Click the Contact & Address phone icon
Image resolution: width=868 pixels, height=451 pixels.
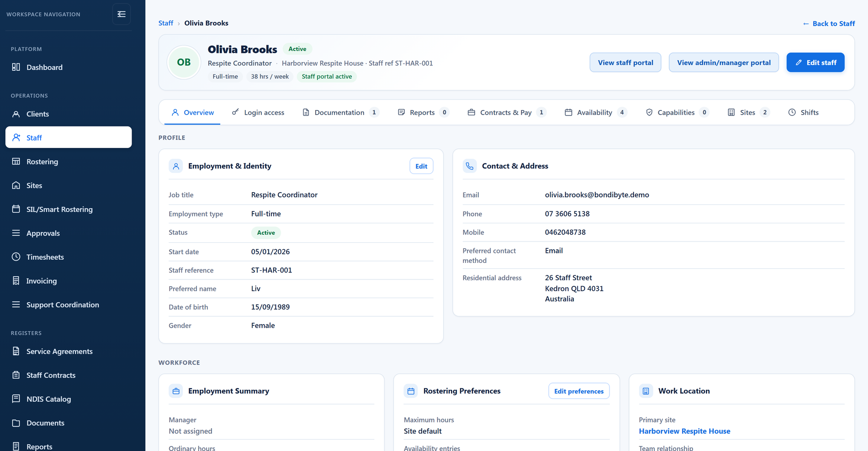(470, 166)
